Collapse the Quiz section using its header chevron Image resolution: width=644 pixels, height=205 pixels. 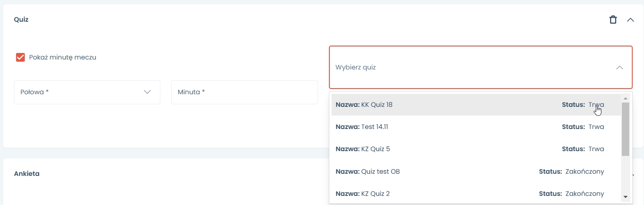(x=631, y=20)
